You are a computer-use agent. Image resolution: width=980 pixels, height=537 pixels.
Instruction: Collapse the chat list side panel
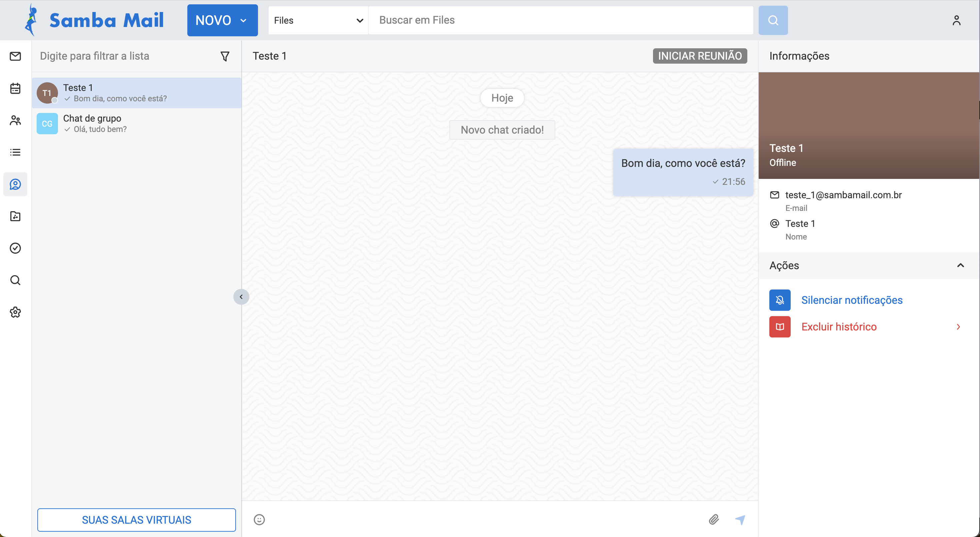tap(241, 296)
